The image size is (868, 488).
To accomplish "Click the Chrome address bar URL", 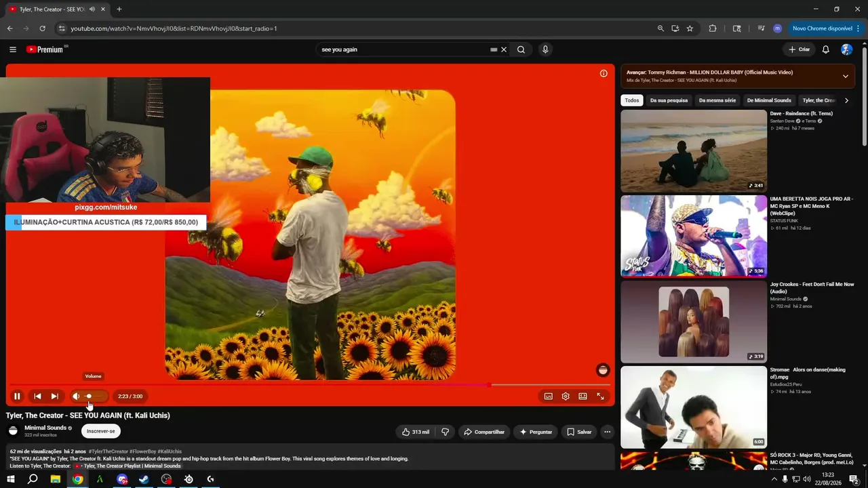I will pyautogui.click(x=174, y=28).
